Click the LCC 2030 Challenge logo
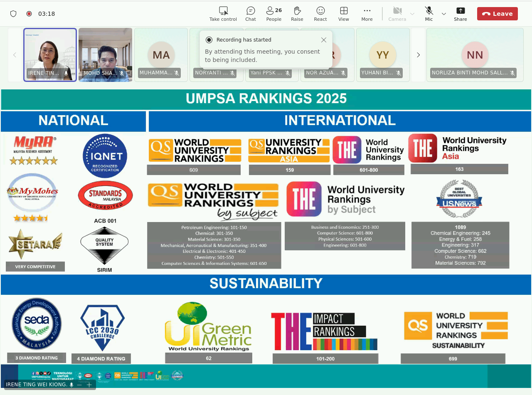532x395 pixels. tap(103, 328)
